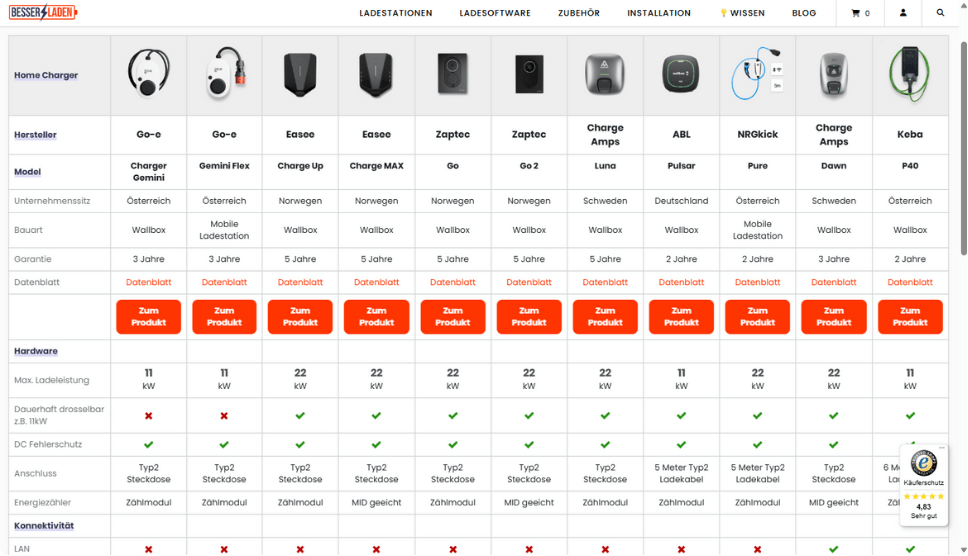This screenshot has width=968, height=556.
Task: Click Zum Produkt for Gemini Flex
Action: tap(224, 317)
